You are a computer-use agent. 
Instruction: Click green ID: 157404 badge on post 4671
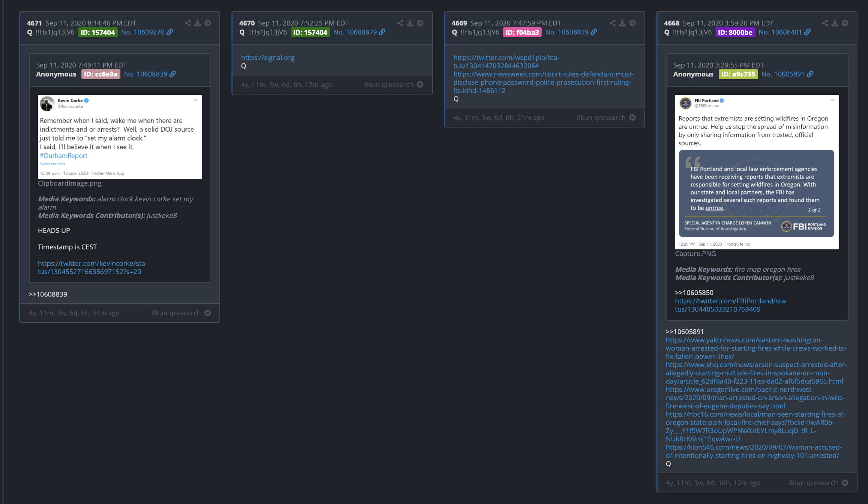point(98,32)
